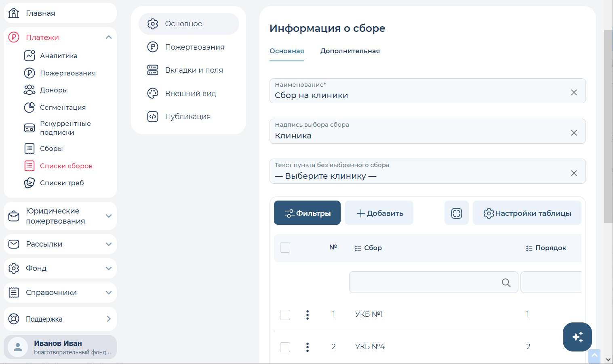Open three-dot menu for УКБ №4 row
Viewport: 613px width, 364px height.
pos(308,347)
